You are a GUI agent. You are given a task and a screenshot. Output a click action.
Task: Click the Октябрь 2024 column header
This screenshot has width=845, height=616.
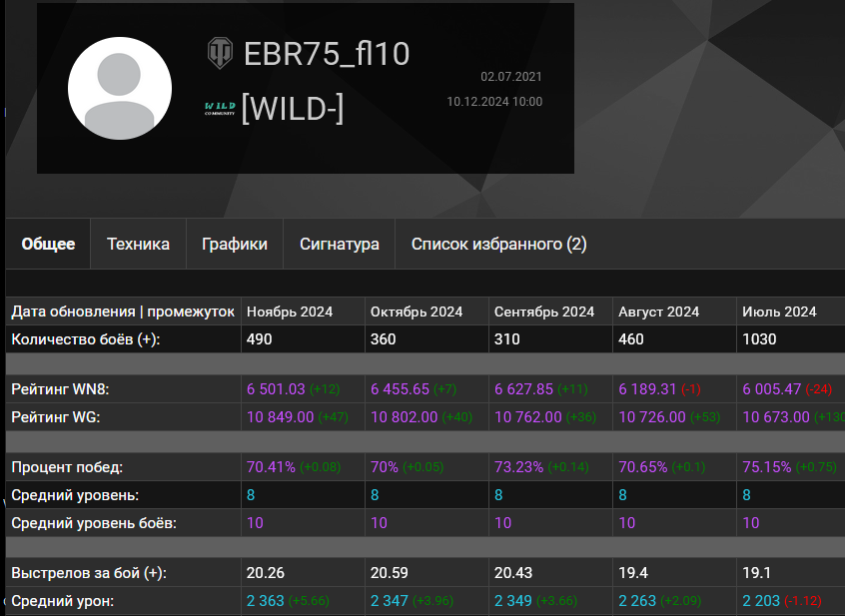click(417, 311)
